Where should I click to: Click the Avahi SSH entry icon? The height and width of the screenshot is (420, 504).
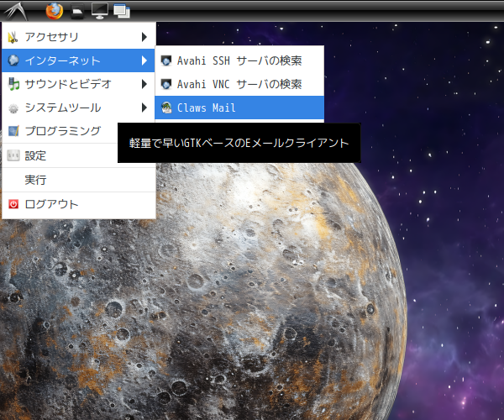tap(166, 60)
